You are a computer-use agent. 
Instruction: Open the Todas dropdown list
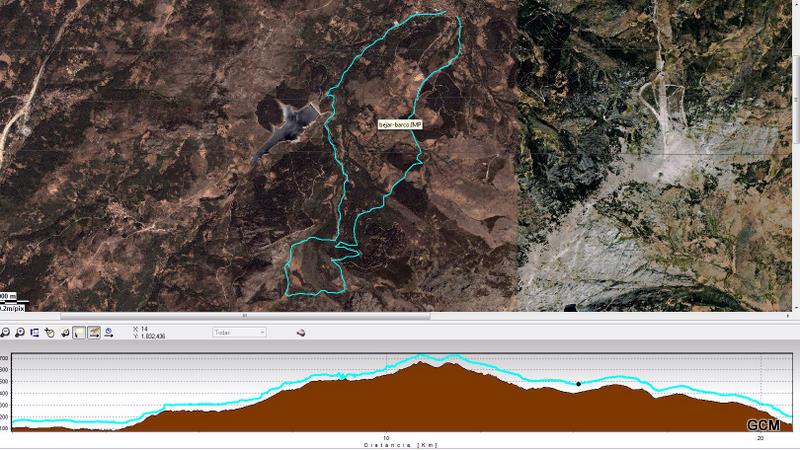coord(239,332)
